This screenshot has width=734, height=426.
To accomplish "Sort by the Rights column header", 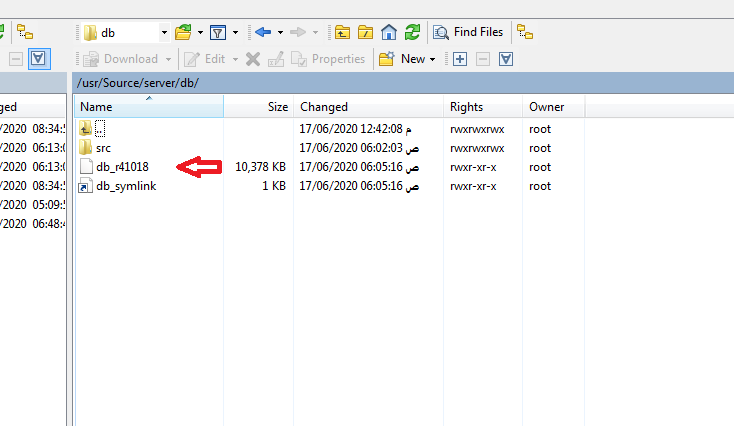I will (483, 107).
